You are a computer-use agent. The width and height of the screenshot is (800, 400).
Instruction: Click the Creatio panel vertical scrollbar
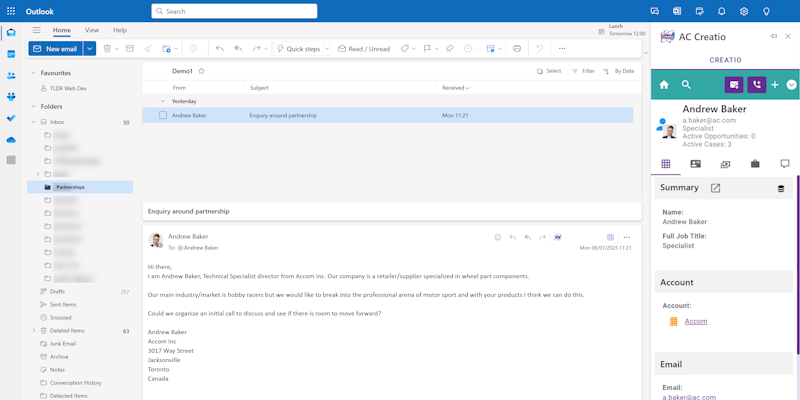(x=798, y=264)
